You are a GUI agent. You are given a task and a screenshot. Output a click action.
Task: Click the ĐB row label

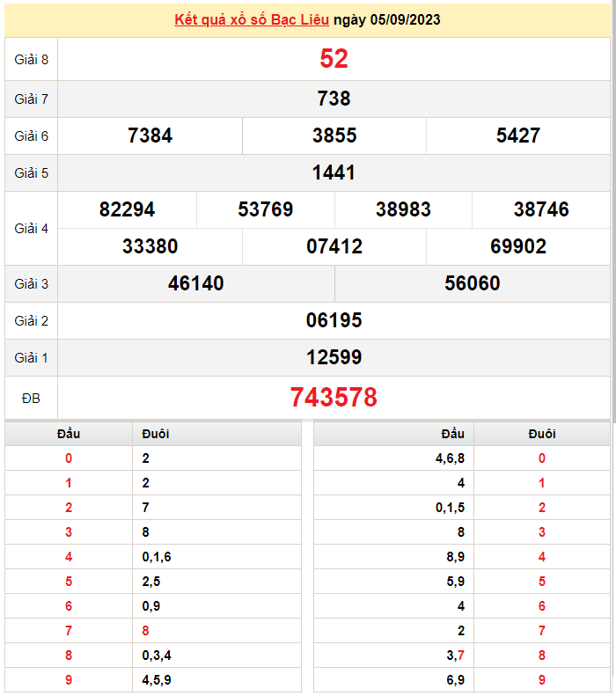click(x=31, y=399)
